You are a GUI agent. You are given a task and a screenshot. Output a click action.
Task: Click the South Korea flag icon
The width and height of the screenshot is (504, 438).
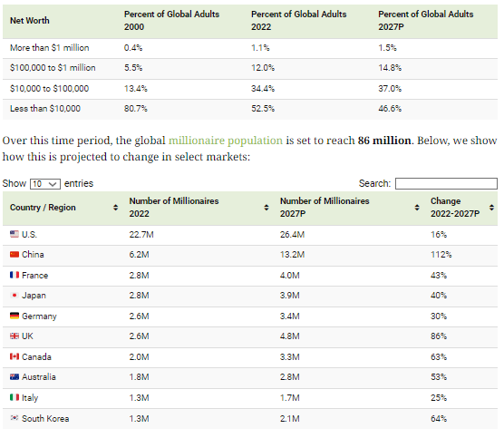coord(15,418)
